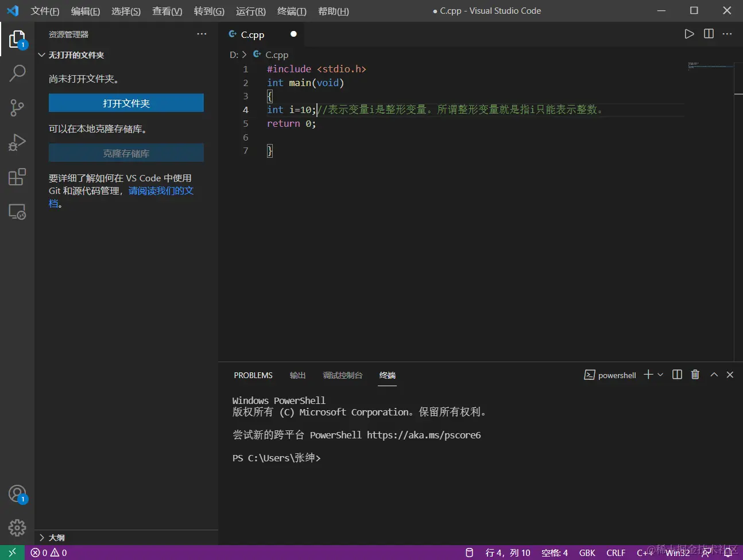Screen dimensions: 743x560
Task: Change GBK file encoding
Action: tap(587, 553)
